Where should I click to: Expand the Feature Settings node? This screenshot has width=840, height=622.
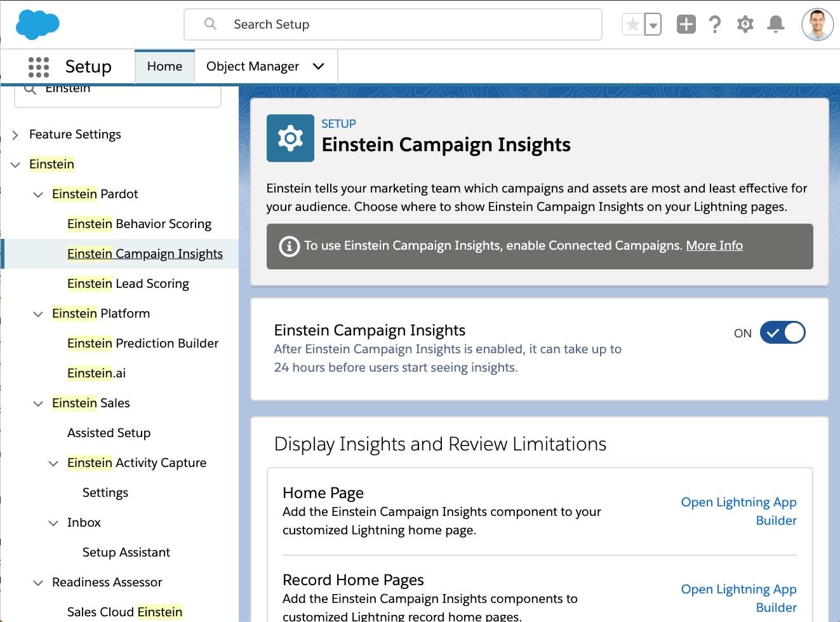(x=15, y=135)
